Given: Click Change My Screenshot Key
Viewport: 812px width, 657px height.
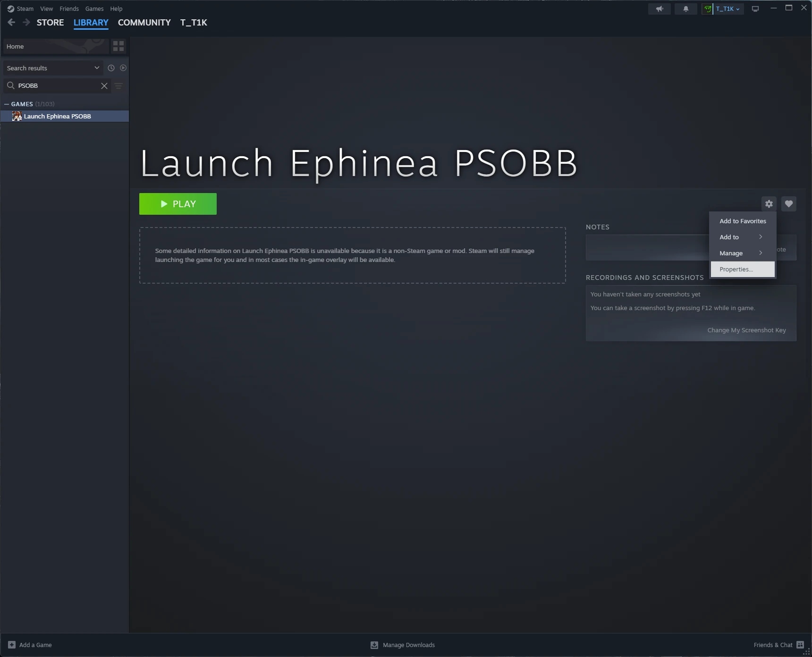Looking at the screenshot, I should (x=746, y=330).
